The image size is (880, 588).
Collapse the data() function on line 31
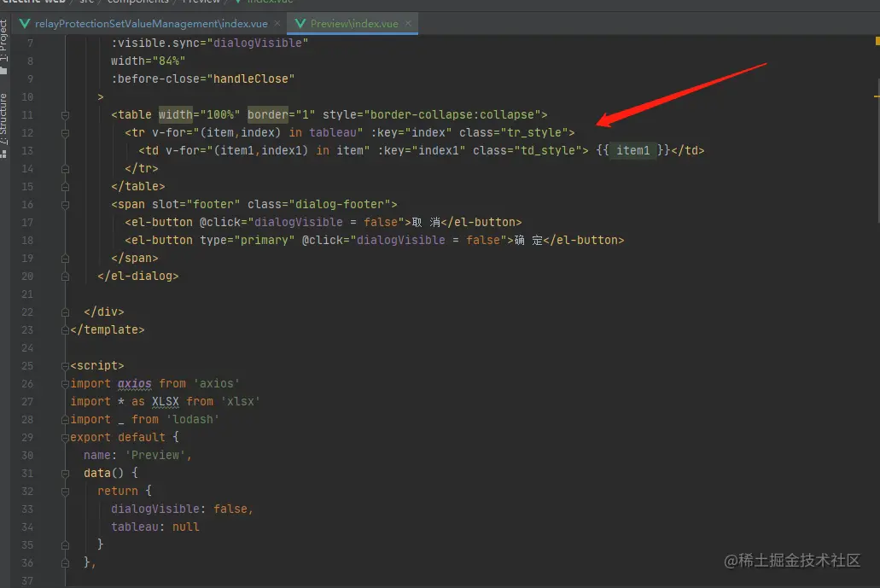[65, 474]
